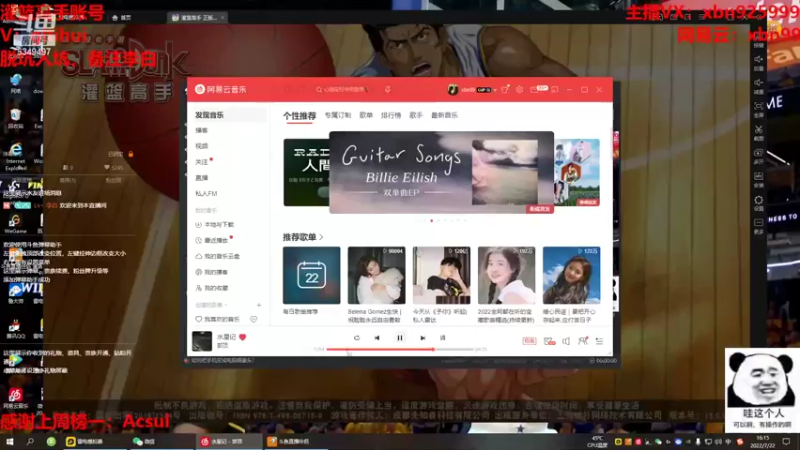Screen dimensions: 800x450
Task: Adjust volume speaker icon
Action: pyautogui.click(x=566, y=341)
